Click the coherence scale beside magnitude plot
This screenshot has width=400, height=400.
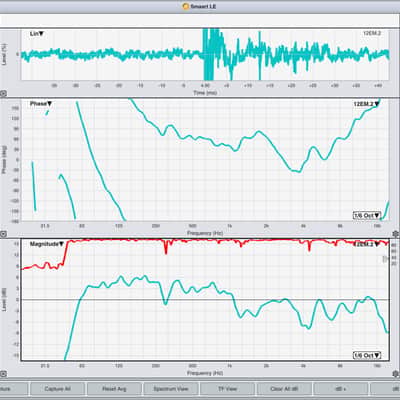[x=393, y=253]
